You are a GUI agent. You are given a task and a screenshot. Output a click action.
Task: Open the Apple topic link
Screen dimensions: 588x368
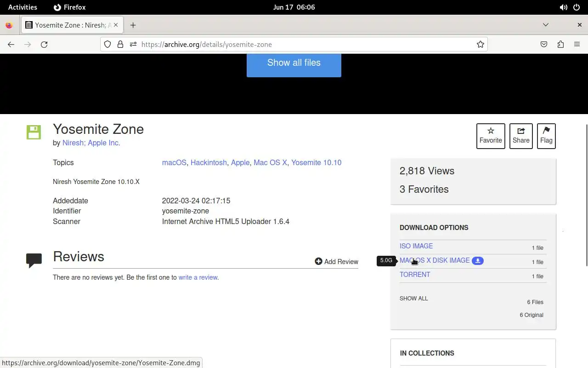click(240, 163)
